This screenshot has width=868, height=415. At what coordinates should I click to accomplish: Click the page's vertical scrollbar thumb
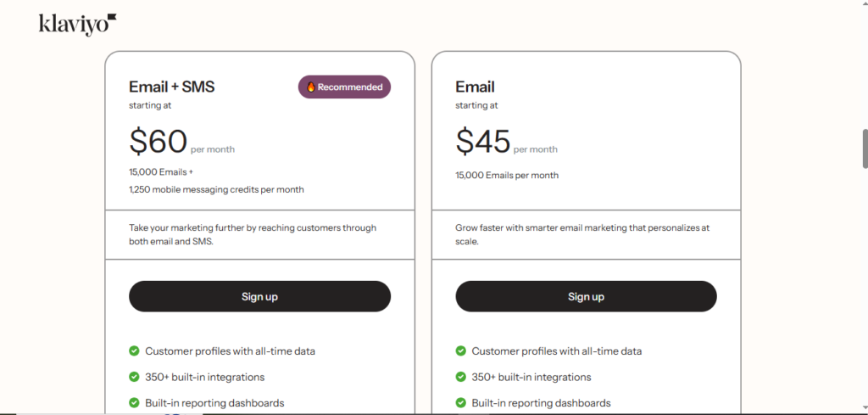864,149
